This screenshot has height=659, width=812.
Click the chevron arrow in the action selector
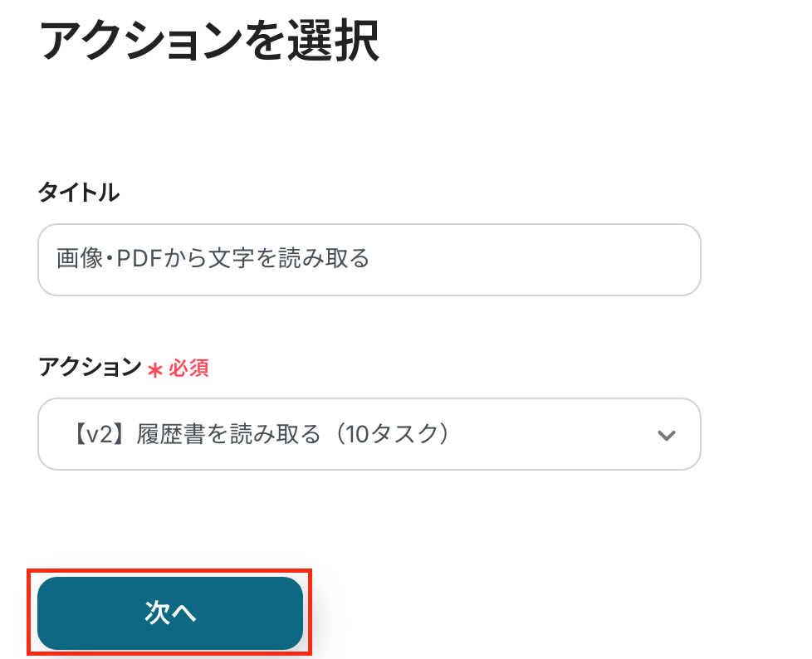666,435
